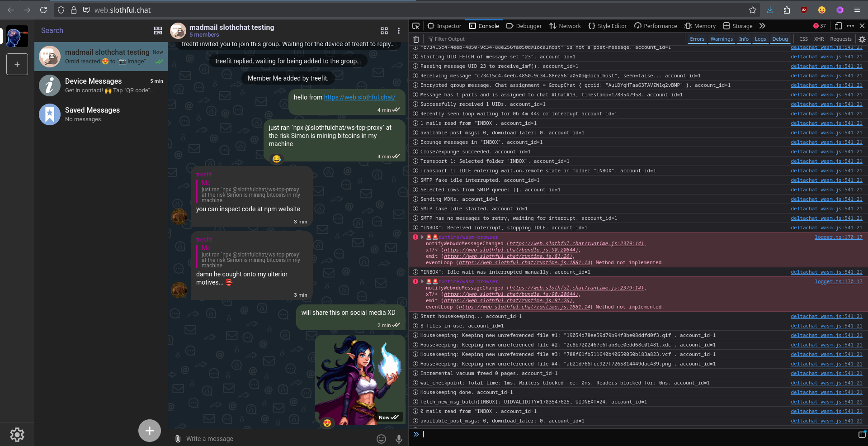This screenshot has width=868, height=446.
Task: Click the heart-eyes reaction on image
Action: pos(327,423)
